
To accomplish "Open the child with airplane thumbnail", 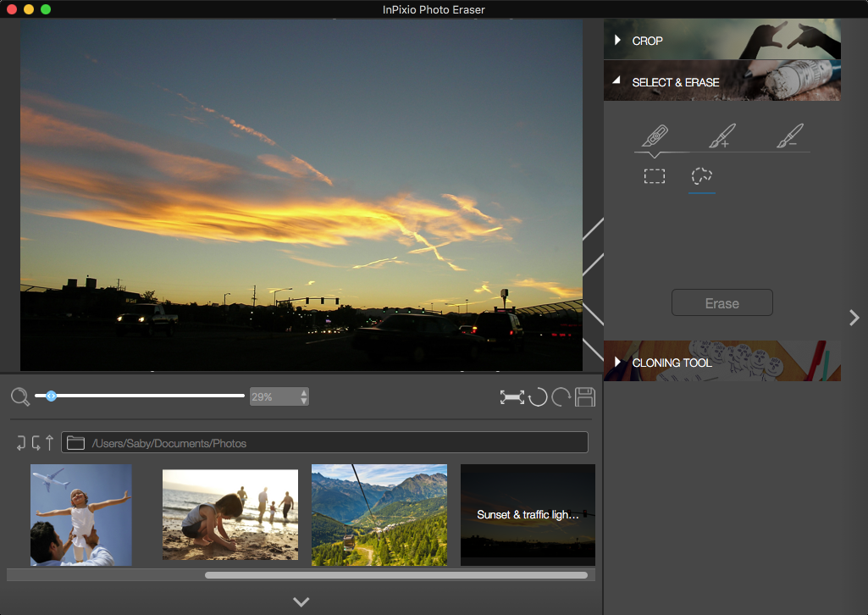I will coord(80,515).
